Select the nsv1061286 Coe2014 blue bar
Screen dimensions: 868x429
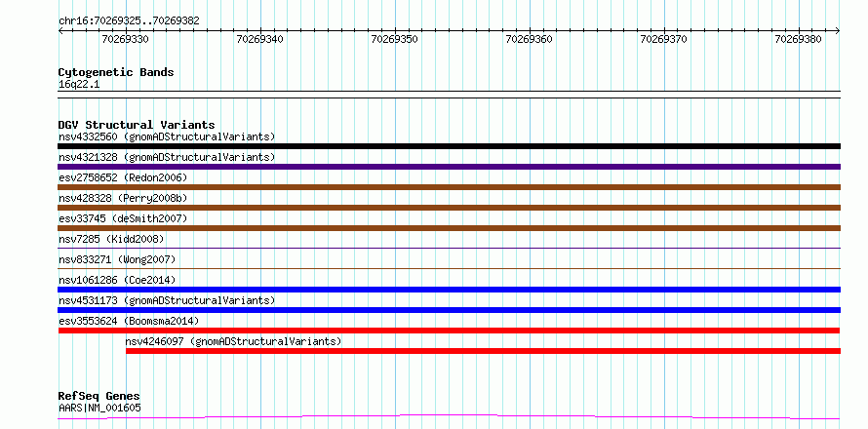click(449, 290)
